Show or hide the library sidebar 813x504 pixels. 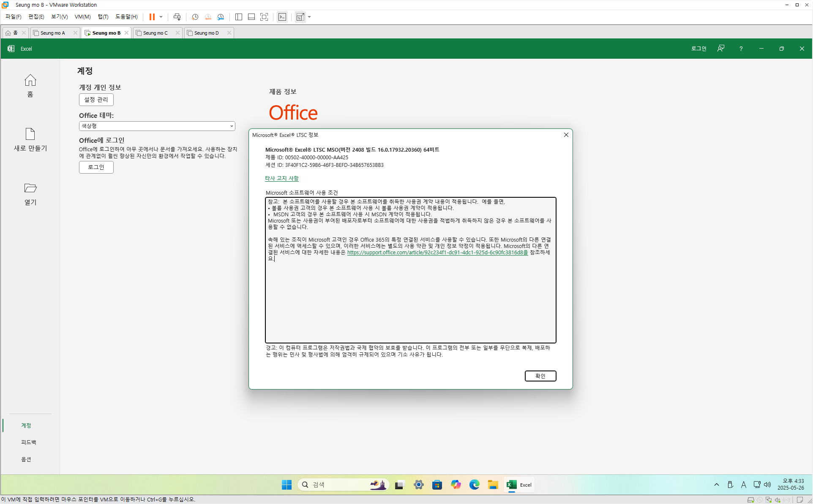click(x=239, y=17)
